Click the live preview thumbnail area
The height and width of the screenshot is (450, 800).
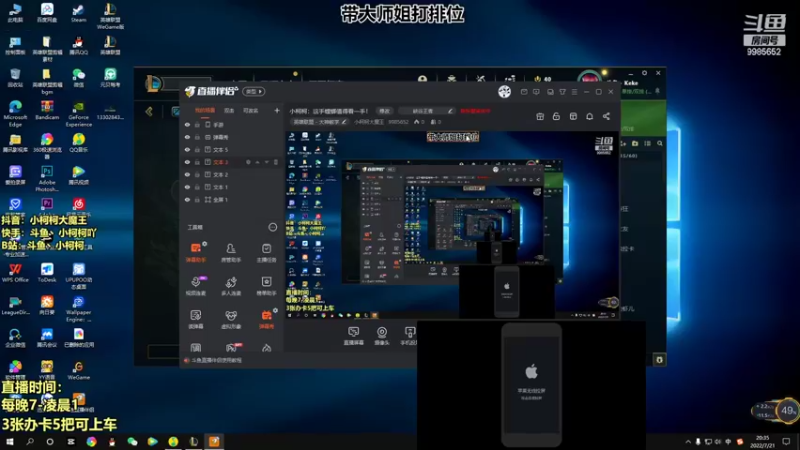(x=452, y=224)
